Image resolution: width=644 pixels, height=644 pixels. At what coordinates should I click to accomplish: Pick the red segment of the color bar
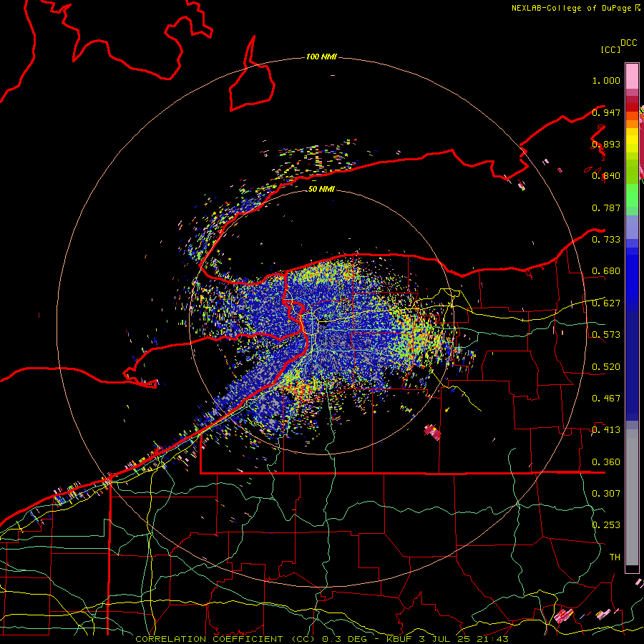pos(632,107)
